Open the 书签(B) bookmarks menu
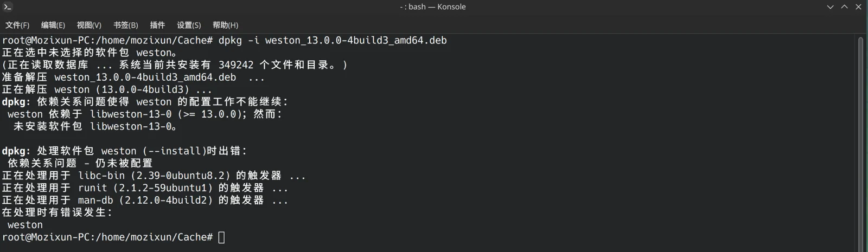This screenshot has height=252, width=868. pos(126,25)
